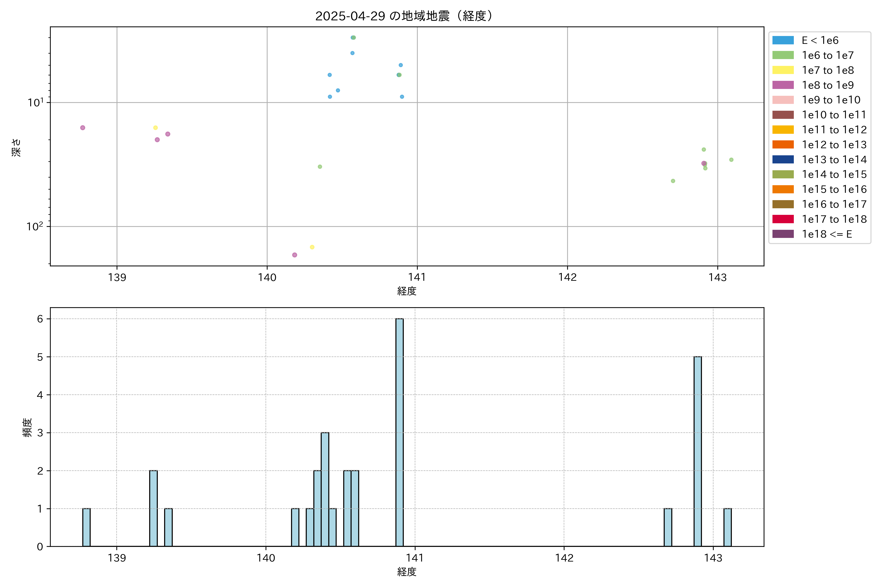Click the chart title '2025-04-29 の地域地震'
The image size is (882, 588).
pos(404,16)
